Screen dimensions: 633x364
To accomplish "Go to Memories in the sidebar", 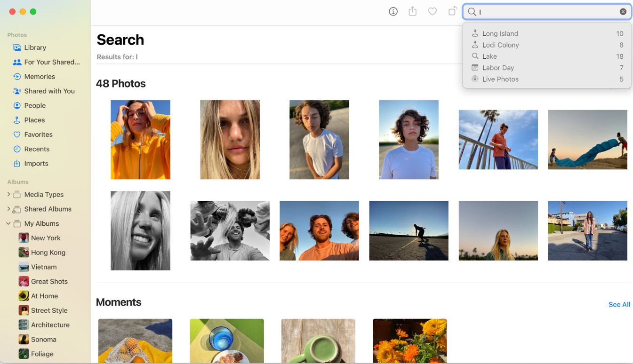I will point(40,77).
